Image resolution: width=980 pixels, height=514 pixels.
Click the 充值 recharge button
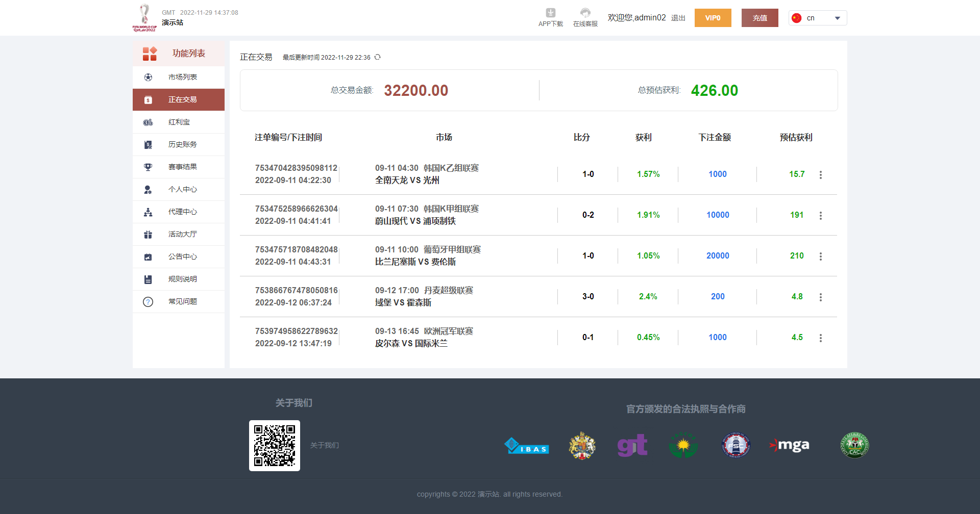point(759,18)
